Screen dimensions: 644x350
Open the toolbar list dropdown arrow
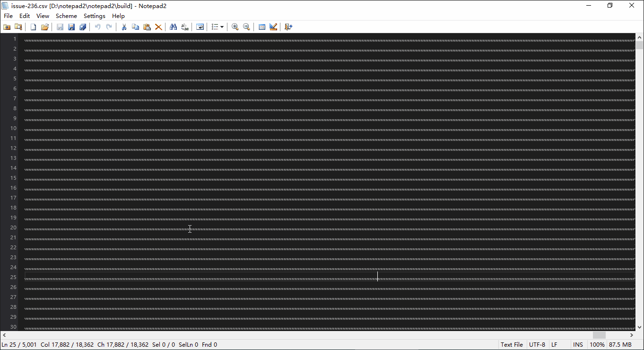tap(222, 27)
